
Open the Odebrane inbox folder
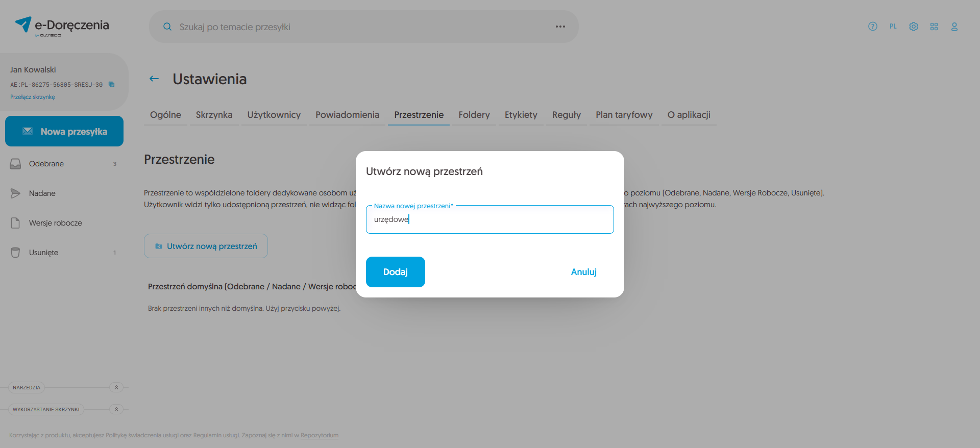(x=46, y=164)
